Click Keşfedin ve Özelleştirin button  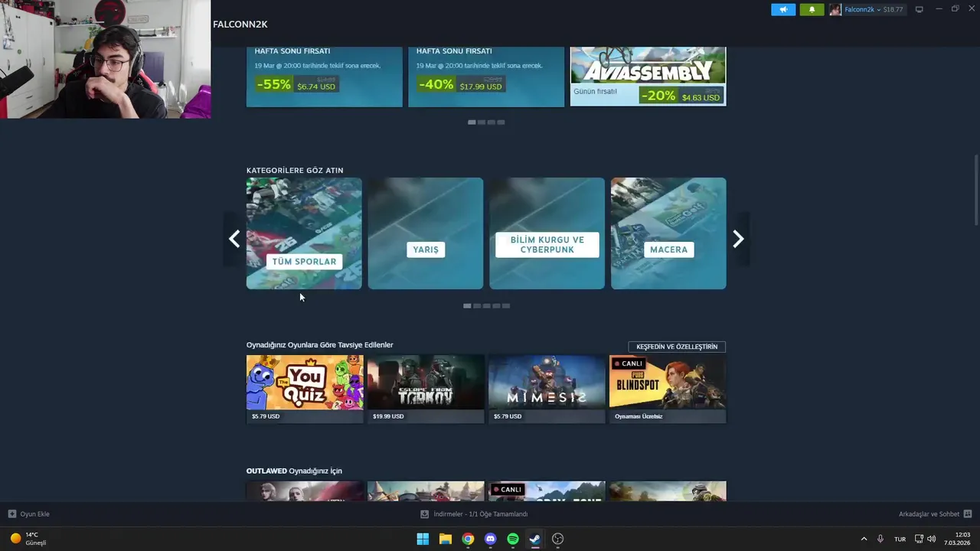click(677, 347)
